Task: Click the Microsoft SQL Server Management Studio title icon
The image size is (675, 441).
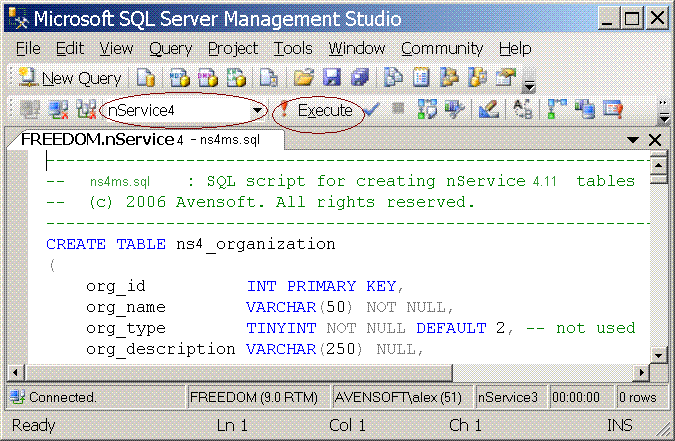Action: pyautogui.click(x=18, y=19)
